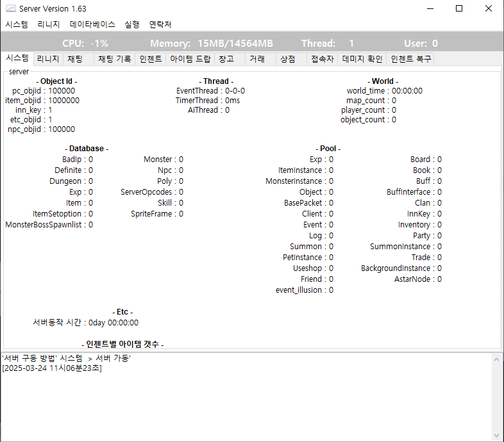The width and height of the screenshot is (504, 442).
Task: Click the '서버 구동 방법' log line
Action: tap(66, 359)
